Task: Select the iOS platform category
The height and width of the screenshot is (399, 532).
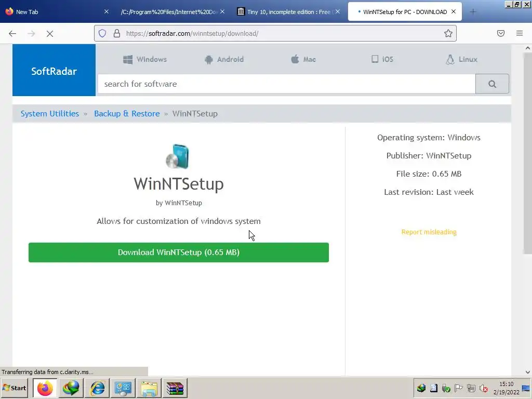Action: (x=382, y=59)
